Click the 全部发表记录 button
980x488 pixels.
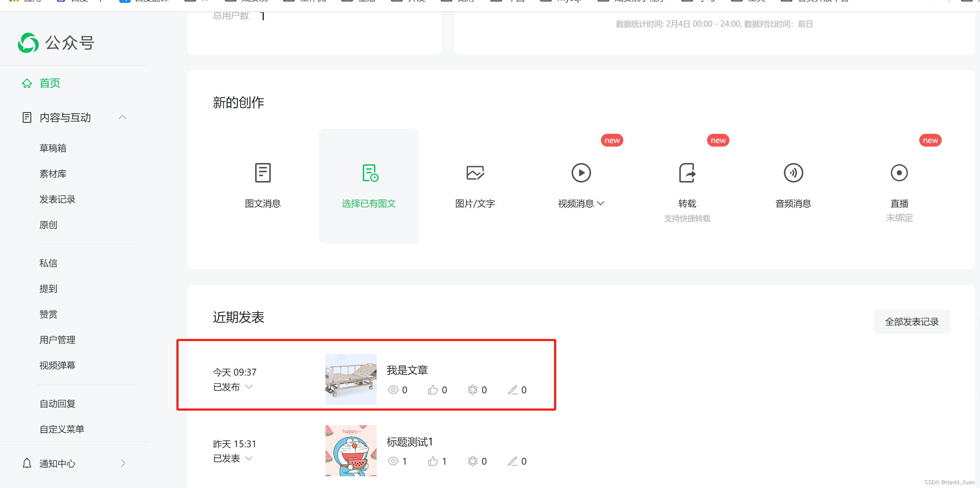pos(911,322)
